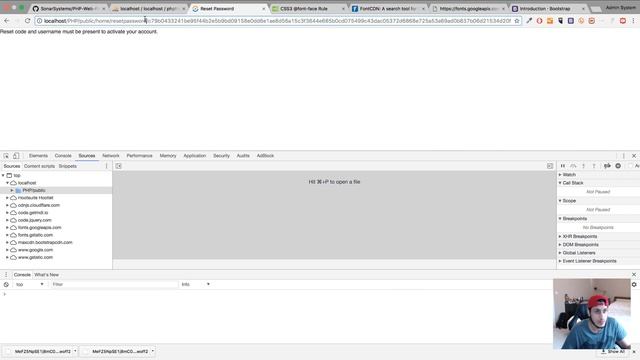
Task: Go back with browser back arrow
Action: 7,21
